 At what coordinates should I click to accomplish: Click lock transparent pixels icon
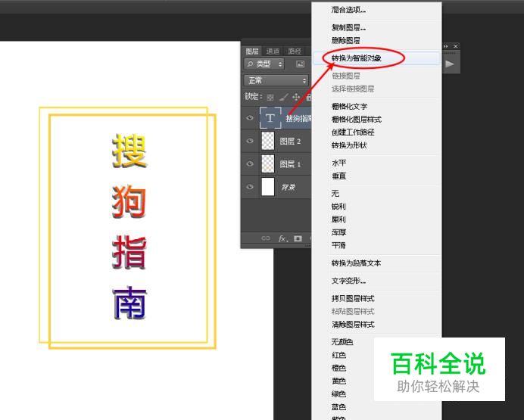pos(270,97)
